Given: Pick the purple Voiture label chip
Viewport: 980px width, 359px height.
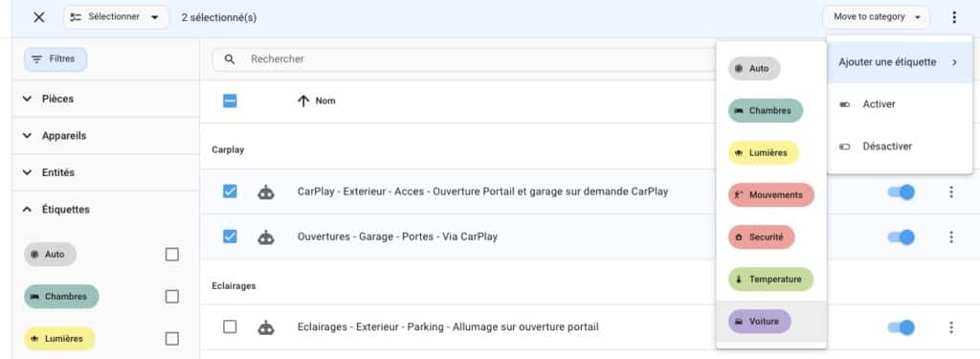Looking at the screenshot, I should click(759, 322).
